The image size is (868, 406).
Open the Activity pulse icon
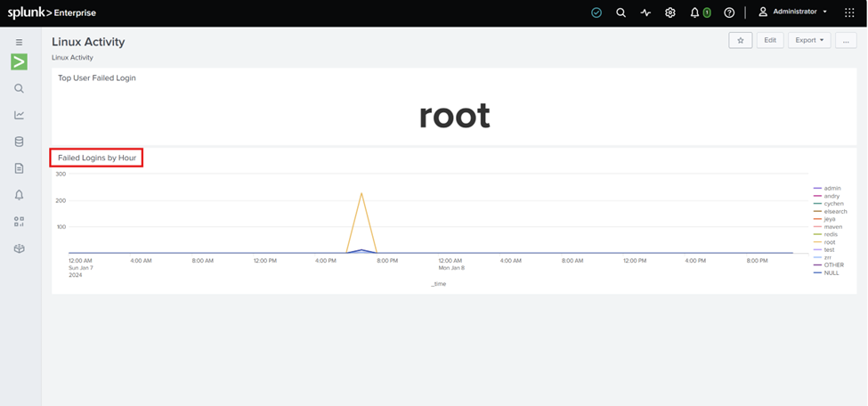coord(645,12)
